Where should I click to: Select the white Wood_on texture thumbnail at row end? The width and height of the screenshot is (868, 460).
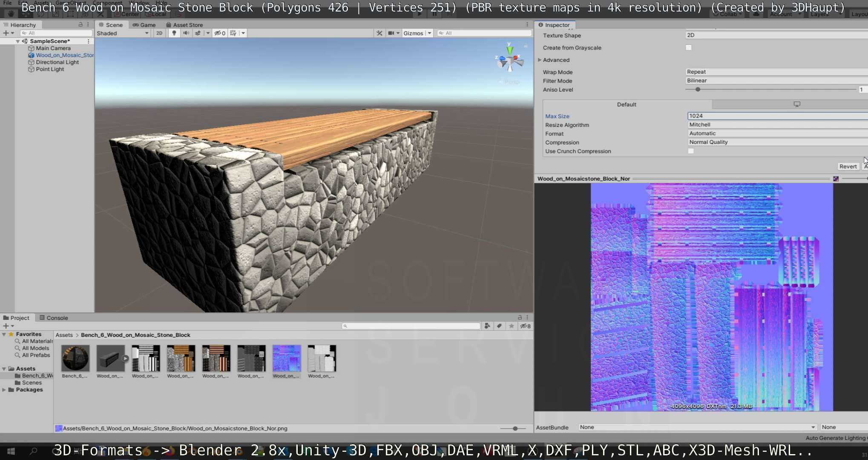pos(322,358)
